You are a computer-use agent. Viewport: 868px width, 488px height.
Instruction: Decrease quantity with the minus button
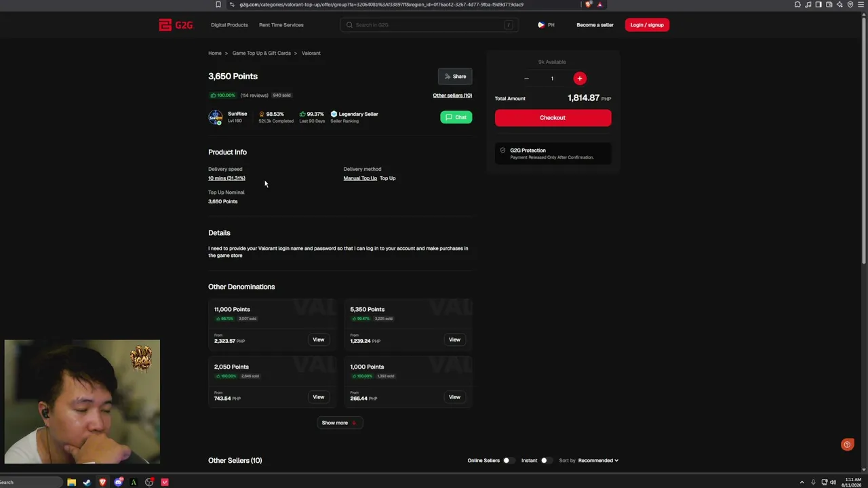coord(526,79)
